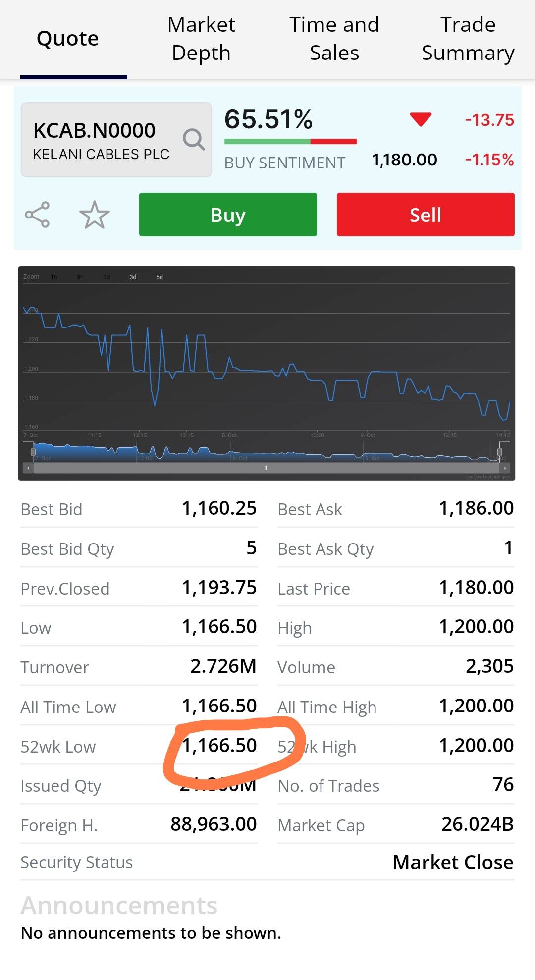
Task: Click chart scrollbar left arrow
Action: click(x=28, y=468)
